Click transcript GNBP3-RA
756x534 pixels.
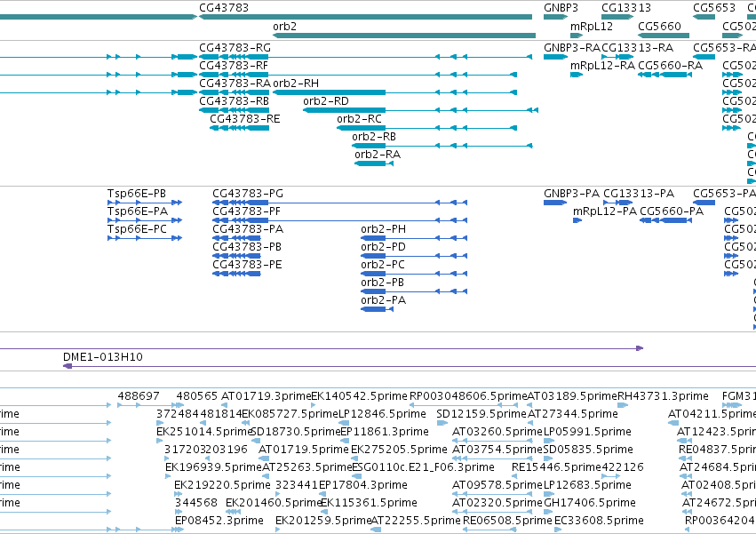[x=572, y=48]
